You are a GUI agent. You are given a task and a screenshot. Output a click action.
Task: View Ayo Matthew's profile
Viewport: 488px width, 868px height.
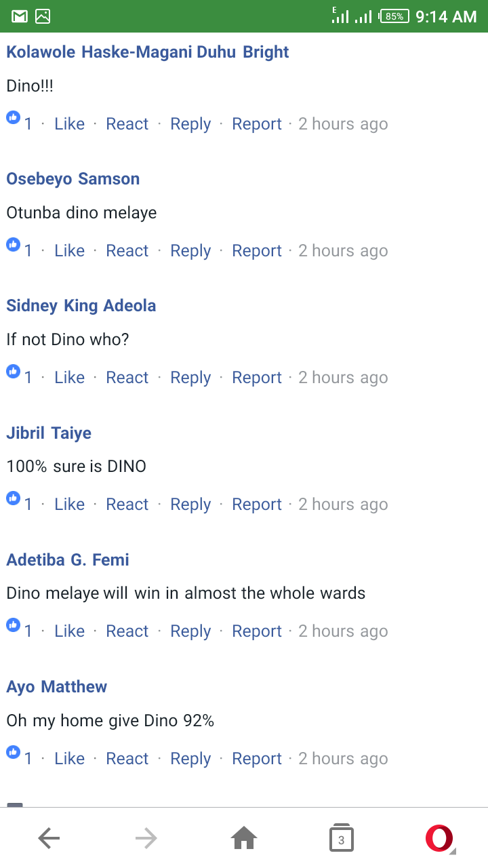coord(57,686)
